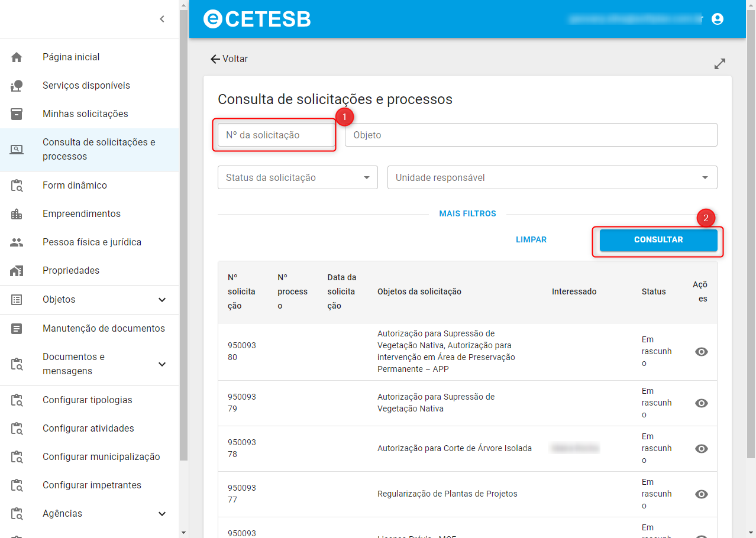The image size is (756, 538).
Task: Click the Empreendimentos building icon
Action: pos(17,214)
